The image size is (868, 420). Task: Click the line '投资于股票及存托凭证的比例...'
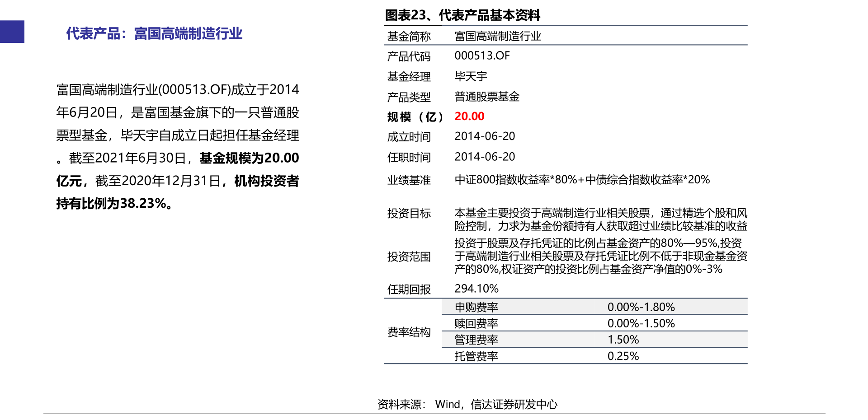click(598, 243)
